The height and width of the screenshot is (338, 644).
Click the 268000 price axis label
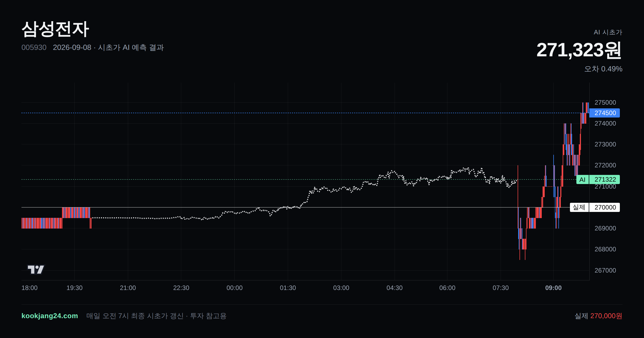click(605, 249)
